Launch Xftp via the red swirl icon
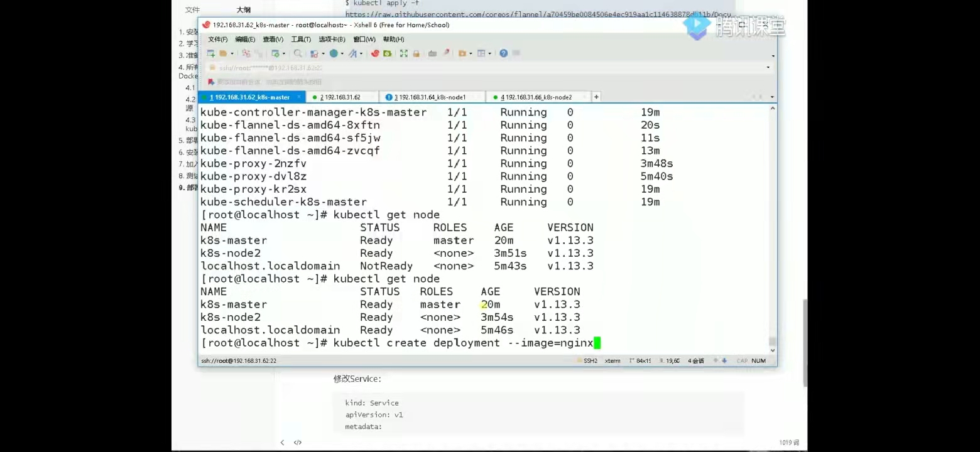 click(x=375, y=53)
